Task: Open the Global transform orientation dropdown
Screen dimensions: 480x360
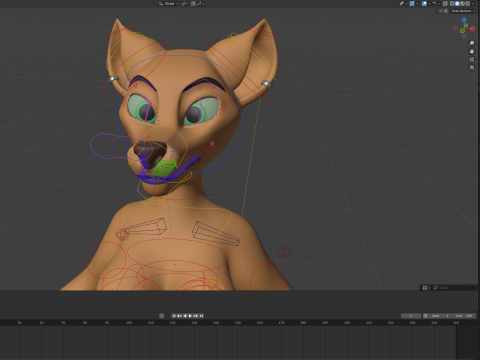Action: (169, 4)
